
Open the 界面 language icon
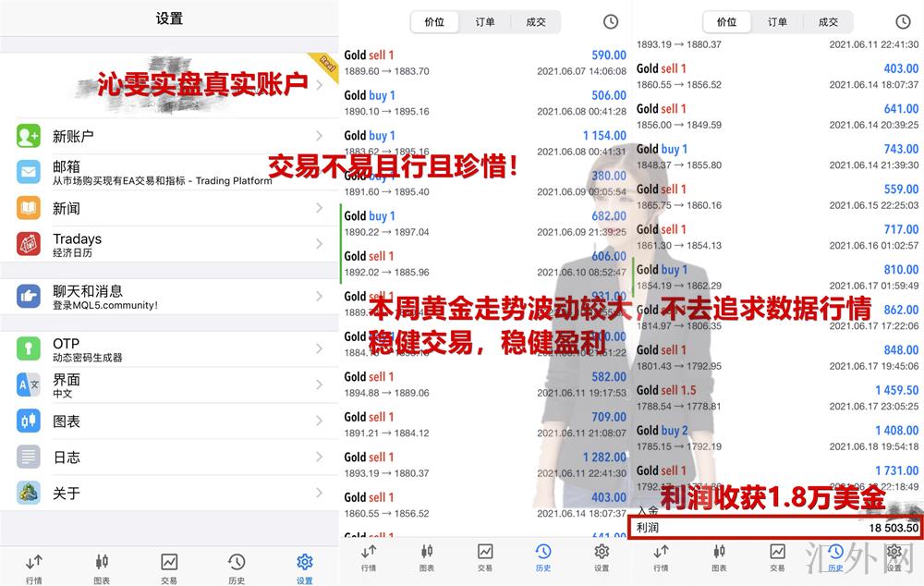(29, 385)
